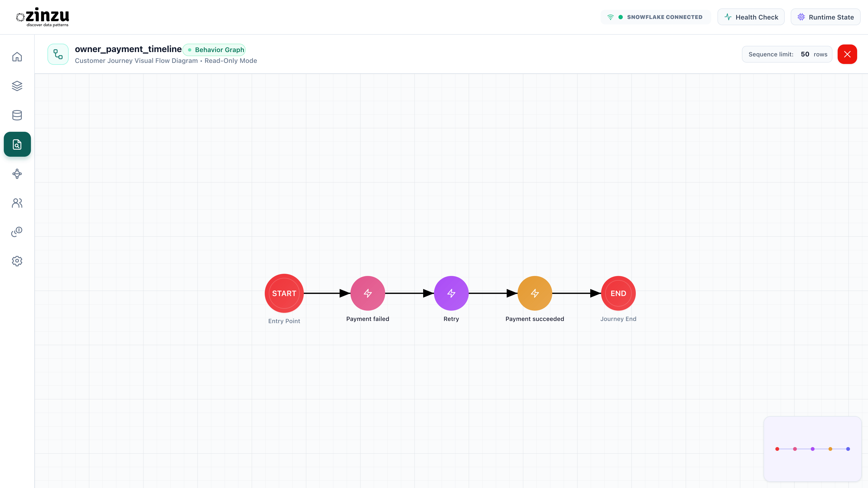Click the Behavior Graph badge
The width and height of the screenshot is (868, 488).
click(214, 50)
